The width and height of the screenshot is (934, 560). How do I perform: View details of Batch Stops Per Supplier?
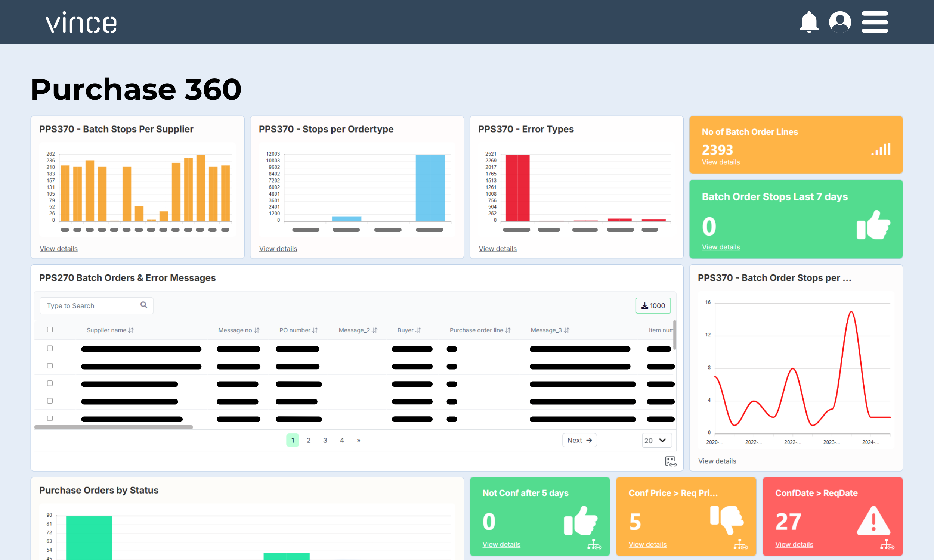pos(59,249)
